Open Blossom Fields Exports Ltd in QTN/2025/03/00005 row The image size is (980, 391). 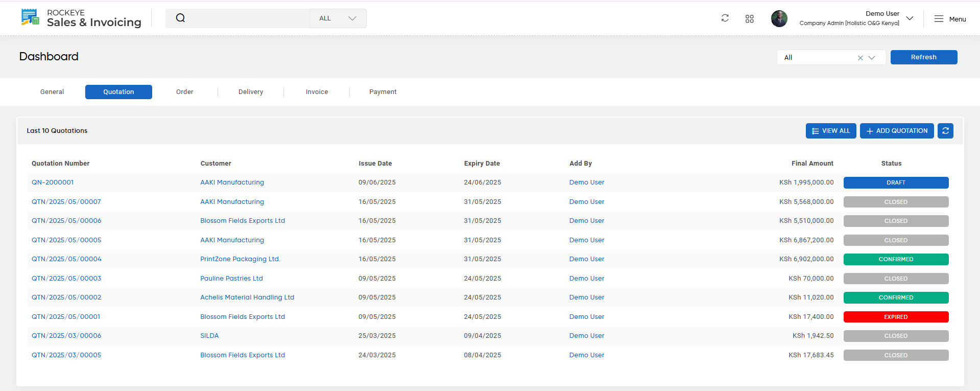(x=243, y=355)
